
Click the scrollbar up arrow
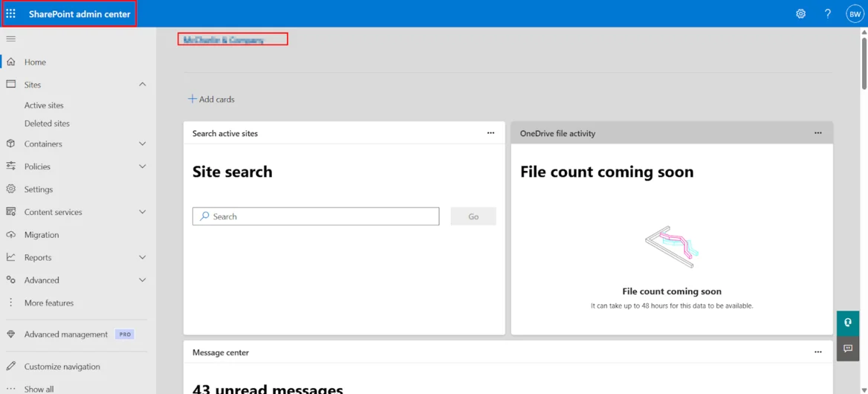pos(864,32)
